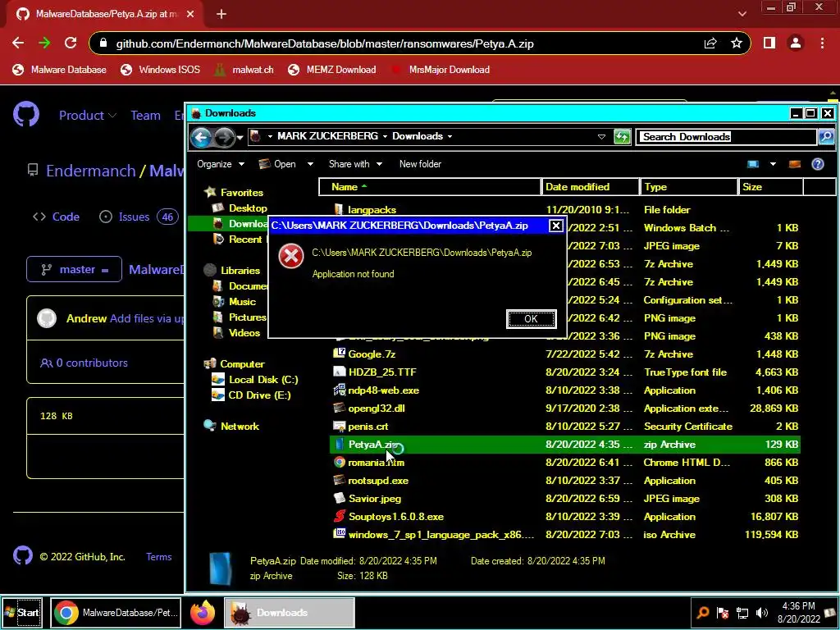This screenshot has width=840, height=630.
Task: Open GitHub Terms link in footer
Action: 158,557
